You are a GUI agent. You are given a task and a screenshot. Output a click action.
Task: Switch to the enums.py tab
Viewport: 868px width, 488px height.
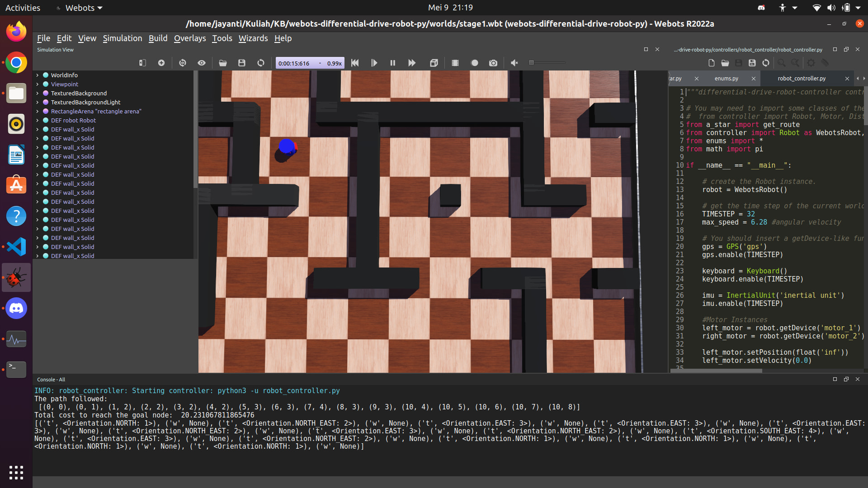click(726, 79)
